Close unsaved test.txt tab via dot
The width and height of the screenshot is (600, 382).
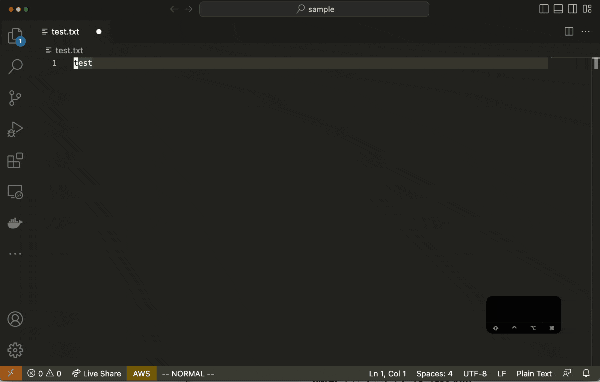(x=99, y=32)
